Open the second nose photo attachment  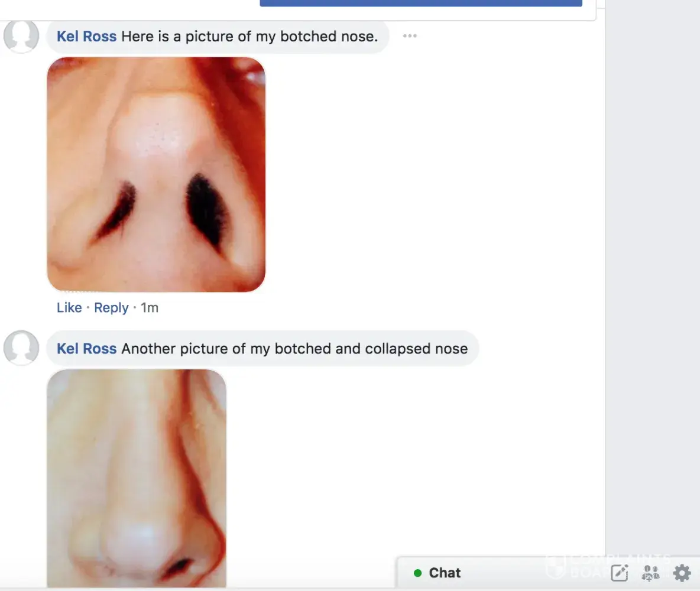[x=137, y=478]
